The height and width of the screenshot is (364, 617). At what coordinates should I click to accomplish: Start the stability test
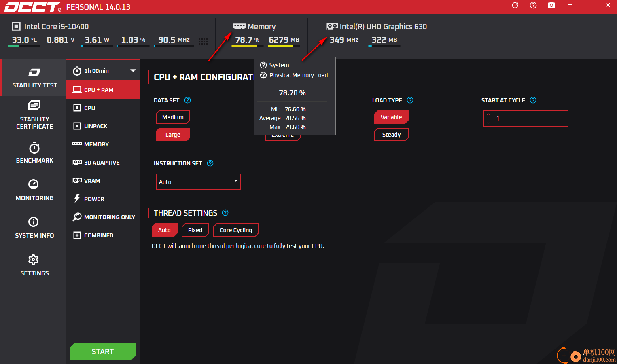pos(103,351)
